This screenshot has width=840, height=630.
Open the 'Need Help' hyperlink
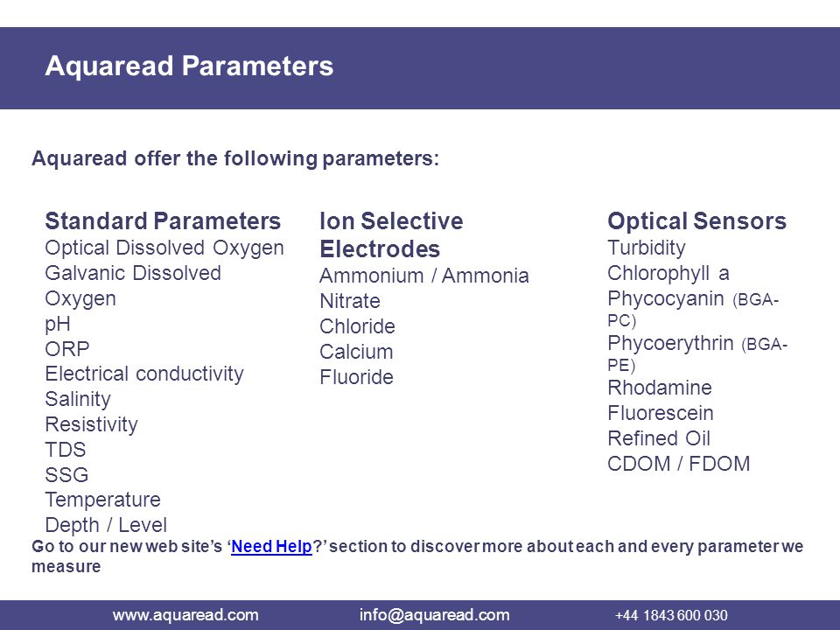pos(271,546)
